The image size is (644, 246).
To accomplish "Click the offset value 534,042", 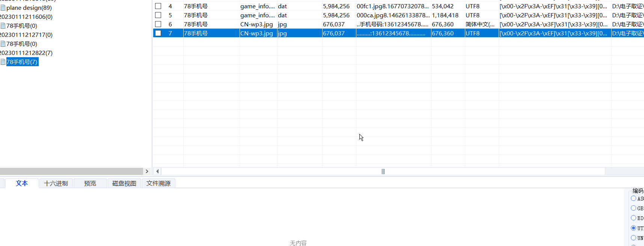I will (443, 6).
